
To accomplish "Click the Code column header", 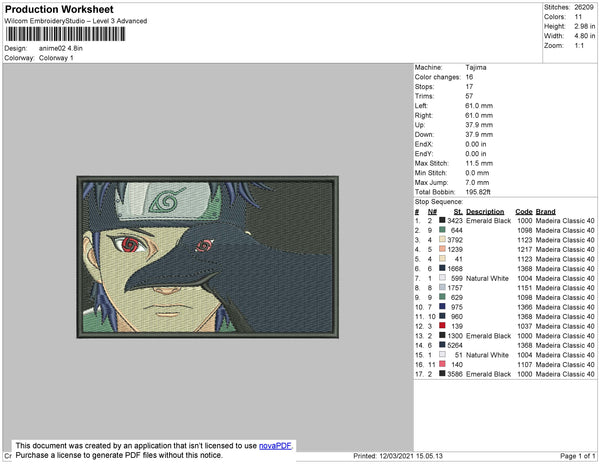I will tap(523, 212).
